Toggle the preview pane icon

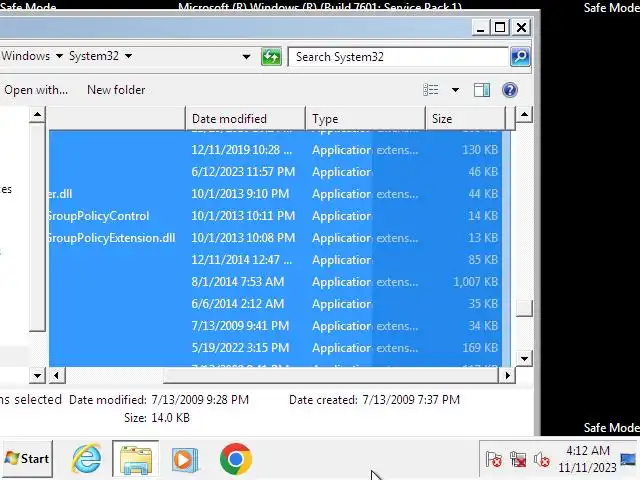pos(482,90)
